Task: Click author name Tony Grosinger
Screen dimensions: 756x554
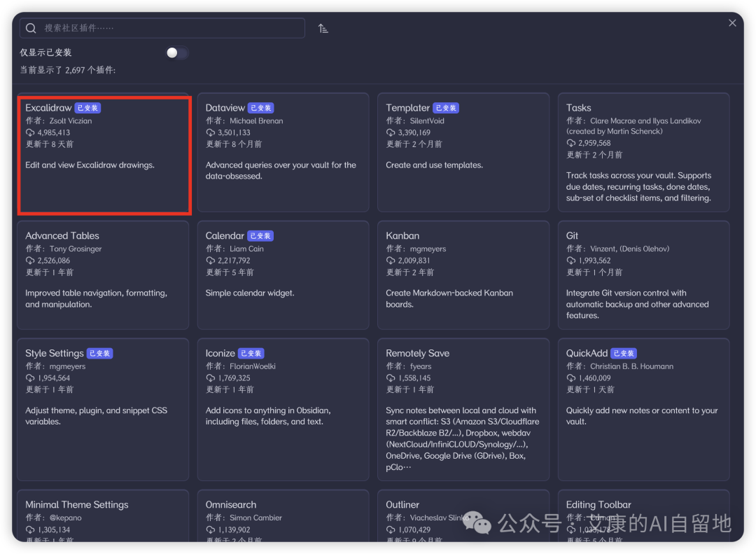Action: point(75,249)
